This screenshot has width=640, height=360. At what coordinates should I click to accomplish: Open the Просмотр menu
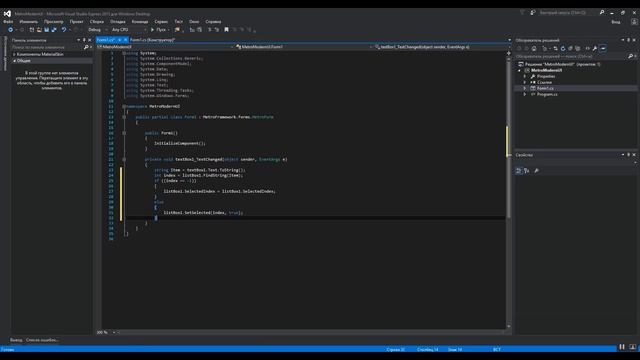coord(53,22)
